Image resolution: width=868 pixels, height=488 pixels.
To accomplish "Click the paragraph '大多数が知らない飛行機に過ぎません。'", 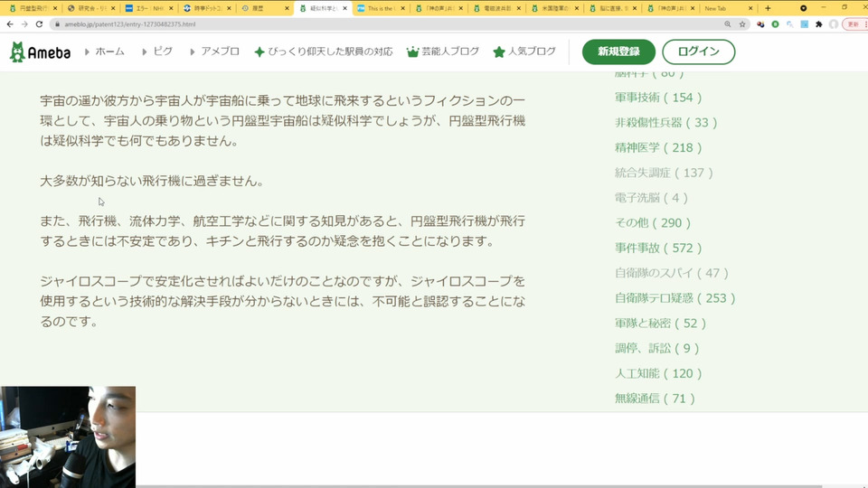I will [153, 181].
